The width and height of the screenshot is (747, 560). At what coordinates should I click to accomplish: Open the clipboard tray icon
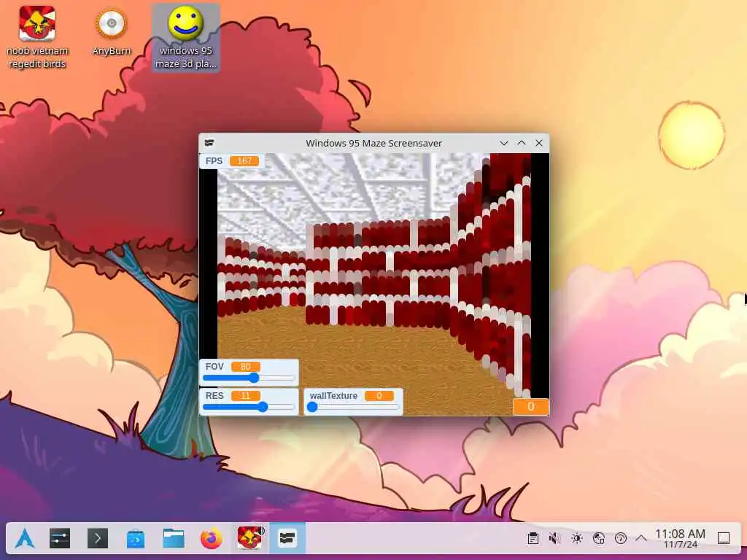533,538
